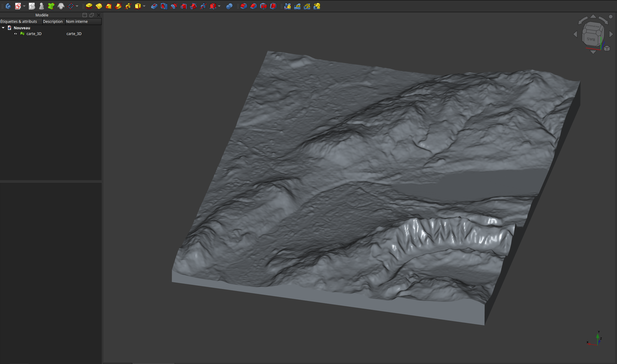Toggle visibility eye of carte_3D
The width and height of the screenshot is (617, 364).
click(16, 34)
